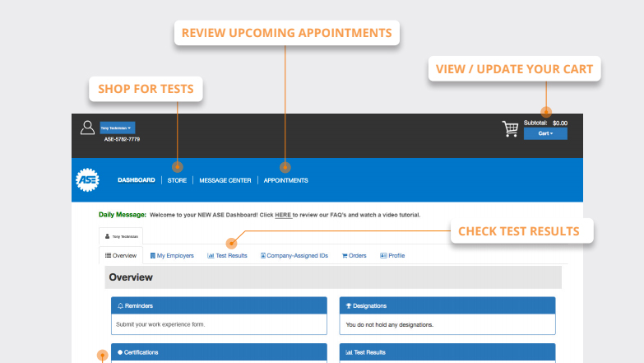Switch to the Overview tab
The height and width of the screenshot is (363, 644).
[x=121, y=255]
